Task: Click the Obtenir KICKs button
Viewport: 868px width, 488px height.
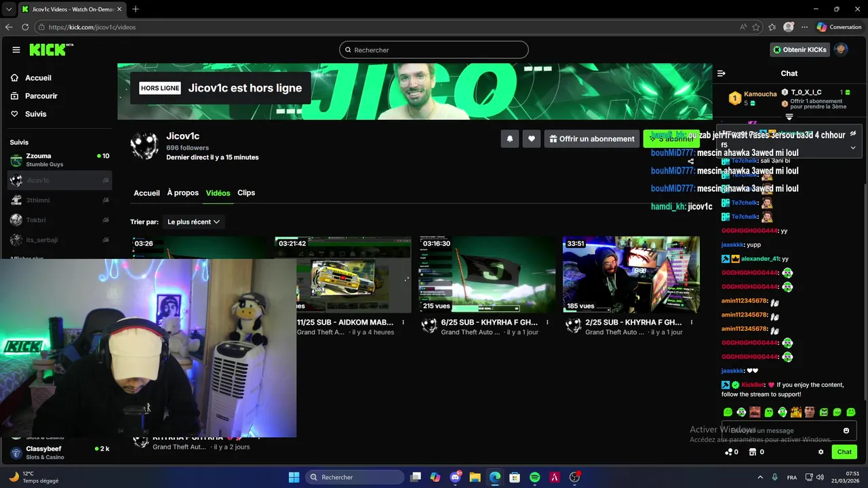Action: tap(800, 49)
